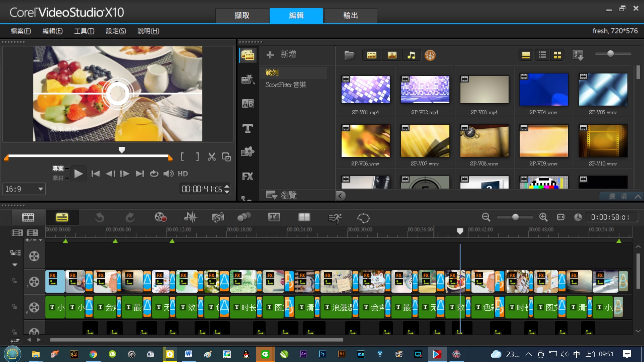Open the Media library panel icon

pos(248,55)
